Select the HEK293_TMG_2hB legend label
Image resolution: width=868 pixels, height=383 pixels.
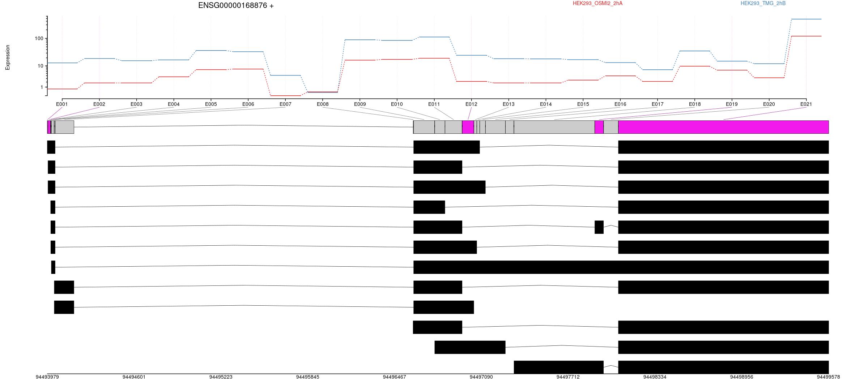tap(763, 3)
